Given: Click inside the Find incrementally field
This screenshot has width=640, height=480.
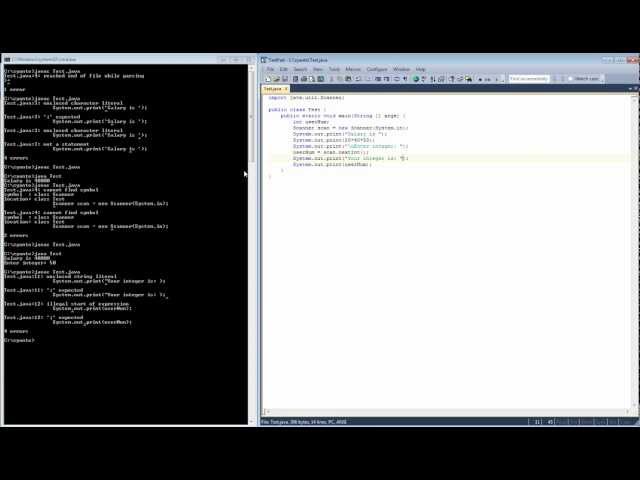Looking at the screenshot, I should click(529, 79).
